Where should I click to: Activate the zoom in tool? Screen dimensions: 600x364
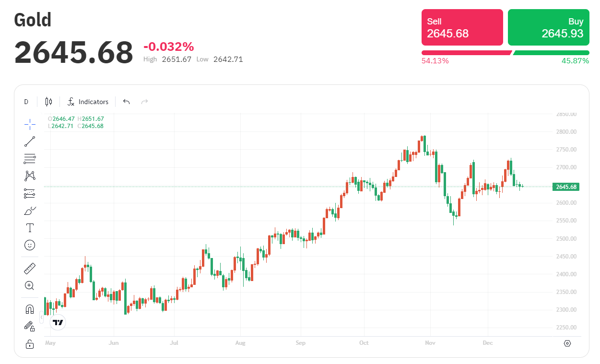coord(30,286)
